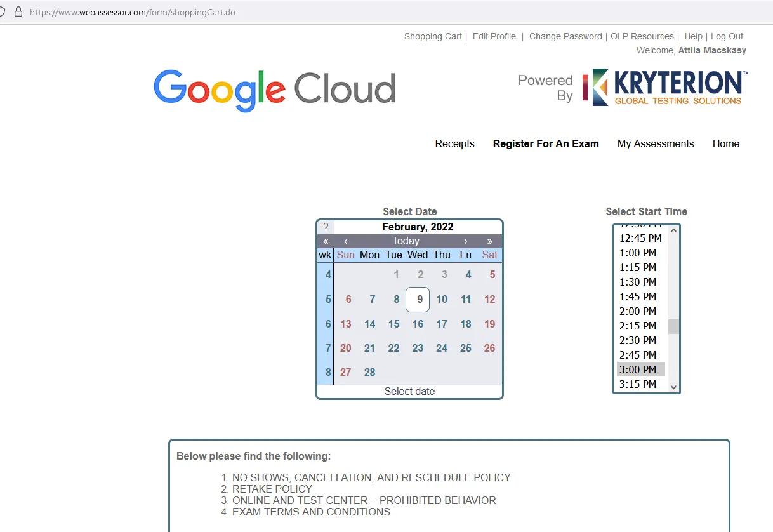Open Shopping Cart link

433,36
